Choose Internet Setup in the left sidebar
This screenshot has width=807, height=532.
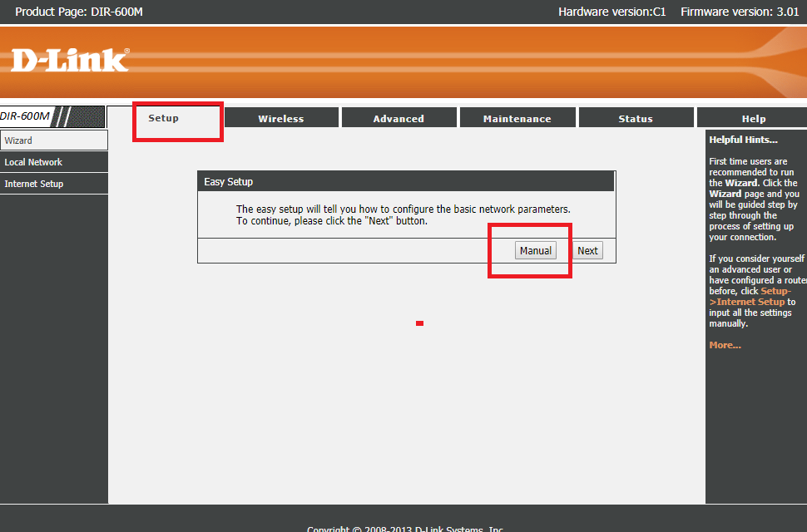(x=53, y=184)
